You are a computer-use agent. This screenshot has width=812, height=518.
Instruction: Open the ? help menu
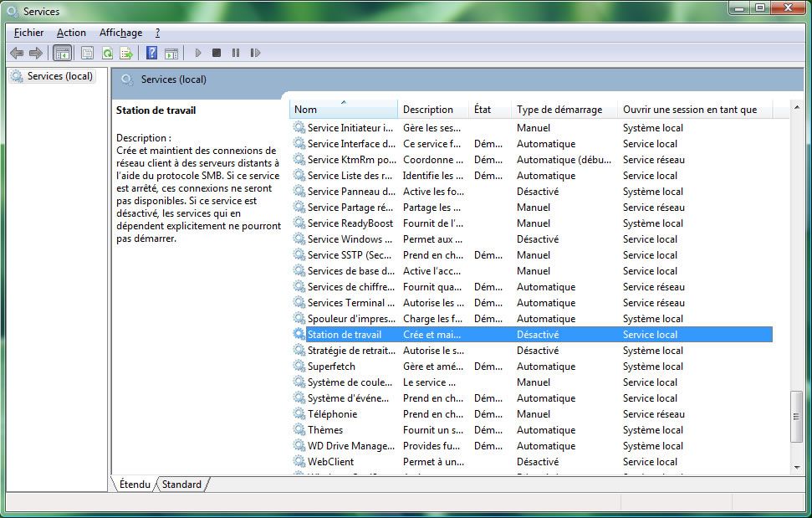(x=157, y=33)
